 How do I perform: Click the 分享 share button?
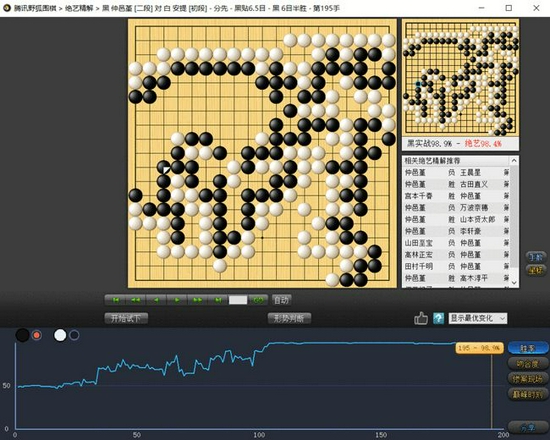click(x=528, y=427)
